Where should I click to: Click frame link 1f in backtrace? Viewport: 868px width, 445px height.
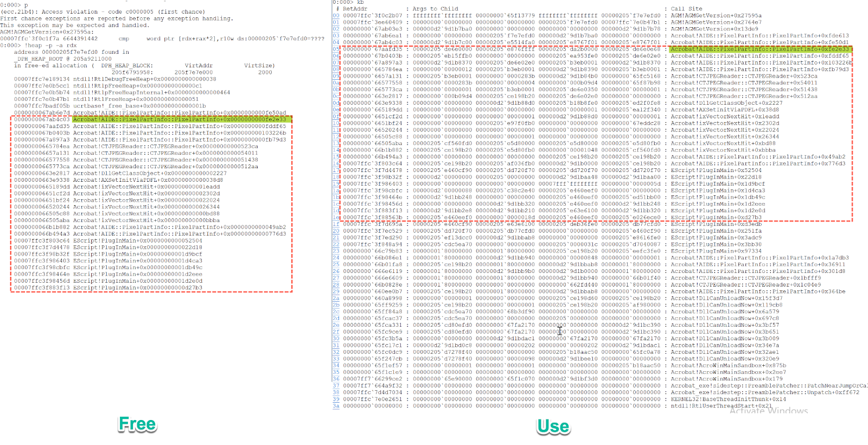pos(336,224)
